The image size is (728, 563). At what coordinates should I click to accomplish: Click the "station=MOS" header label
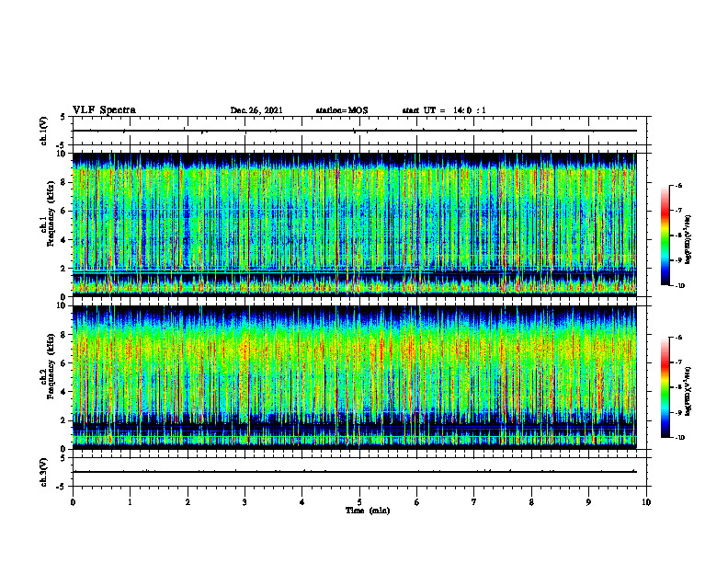pyautogui.click(x=342, y=110)
